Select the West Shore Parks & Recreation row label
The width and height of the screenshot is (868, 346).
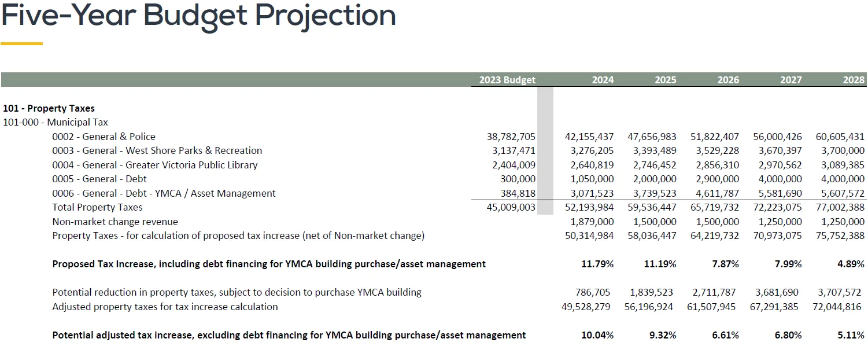[x=157, y=150]
